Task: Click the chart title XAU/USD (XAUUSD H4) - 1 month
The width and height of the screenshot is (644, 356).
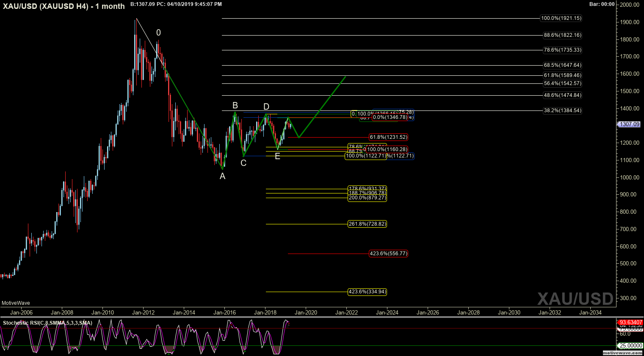Action: [x=64, y=6]
